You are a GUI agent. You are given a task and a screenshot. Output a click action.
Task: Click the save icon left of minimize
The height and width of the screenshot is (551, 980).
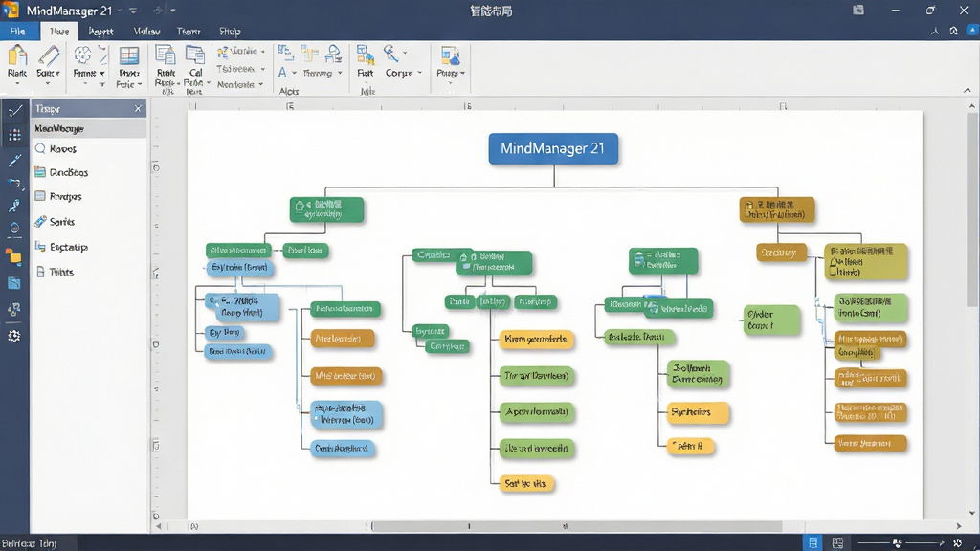pyautogui.click(x=858, y=10)
